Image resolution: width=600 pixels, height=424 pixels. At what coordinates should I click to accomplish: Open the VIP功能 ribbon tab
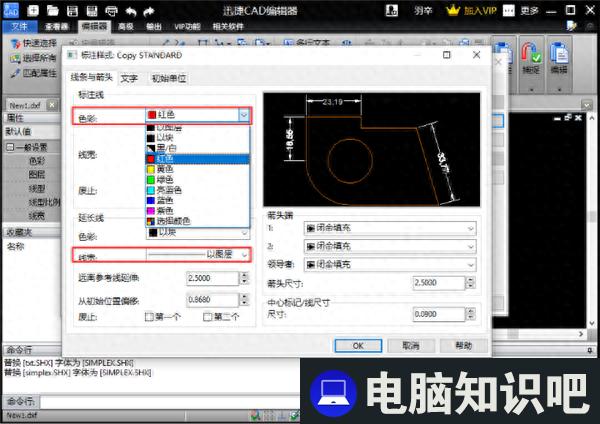point(187,26)
